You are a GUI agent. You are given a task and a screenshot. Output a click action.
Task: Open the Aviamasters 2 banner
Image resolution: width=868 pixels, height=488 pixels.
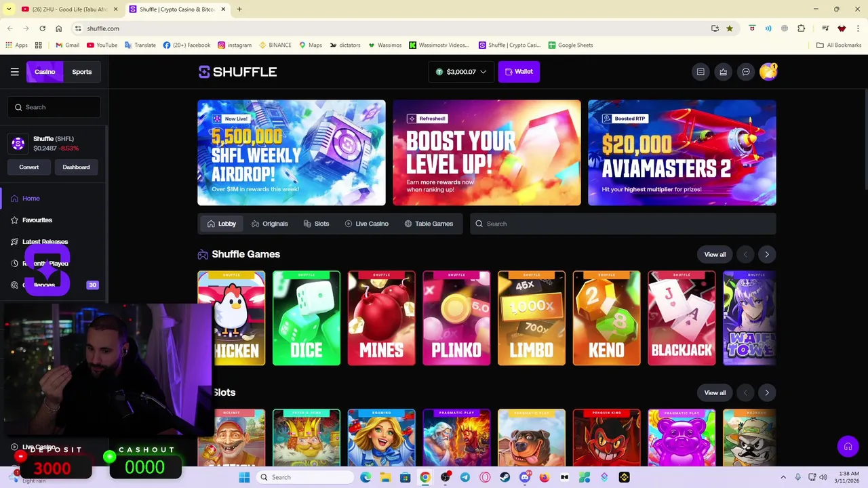point(682,152)
